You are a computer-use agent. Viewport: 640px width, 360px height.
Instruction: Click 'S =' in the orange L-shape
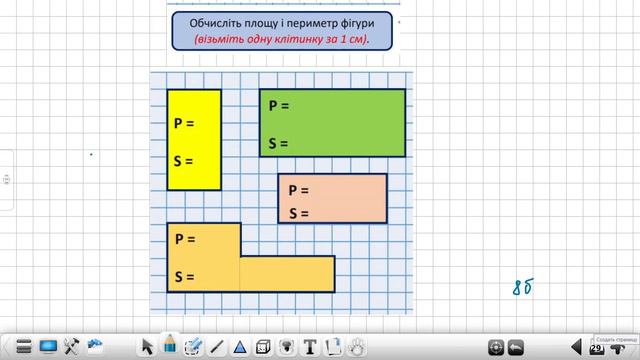pos(184,277)
